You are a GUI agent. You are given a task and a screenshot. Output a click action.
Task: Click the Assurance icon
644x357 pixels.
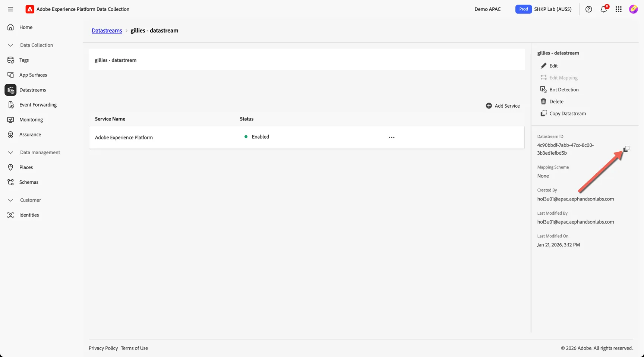[x=10, y=135]
